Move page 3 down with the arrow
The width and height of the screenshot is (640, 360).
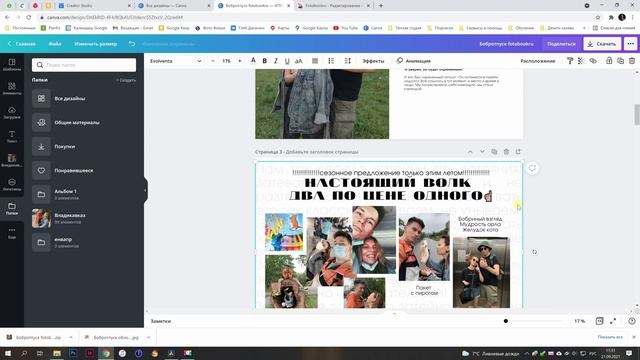tap(482, 152)
